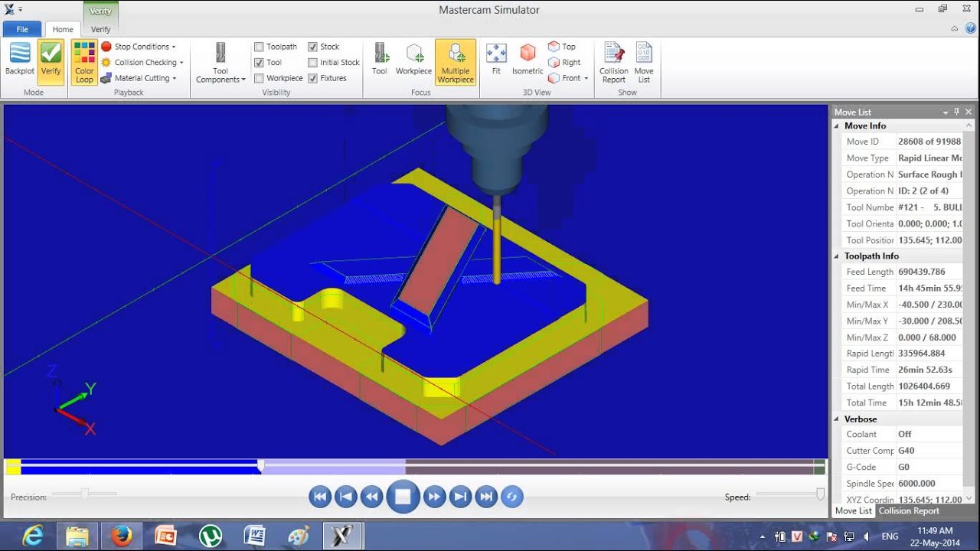Open the File menu tab

pos(22,29)
